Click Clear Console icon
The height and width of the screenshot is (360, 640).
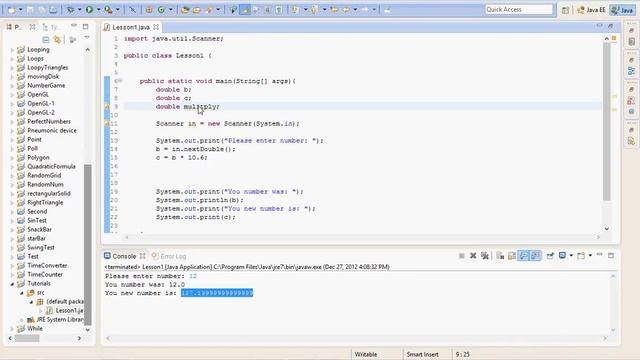[x=500, y=256]
